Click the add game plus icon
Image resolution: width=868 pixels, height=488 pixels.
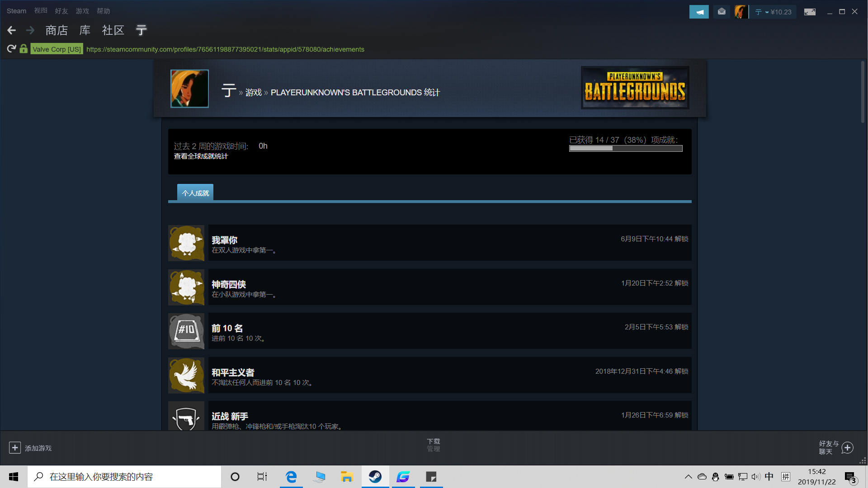pyautogui.click(x=15, y=447)
